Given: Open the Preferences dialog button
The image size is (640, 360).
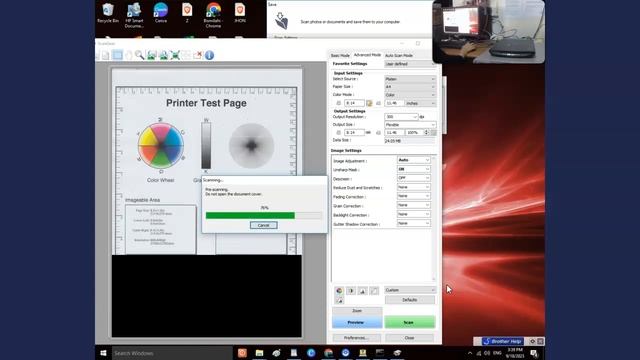Looking at the screenshot, I should click(x=356, y=338).
